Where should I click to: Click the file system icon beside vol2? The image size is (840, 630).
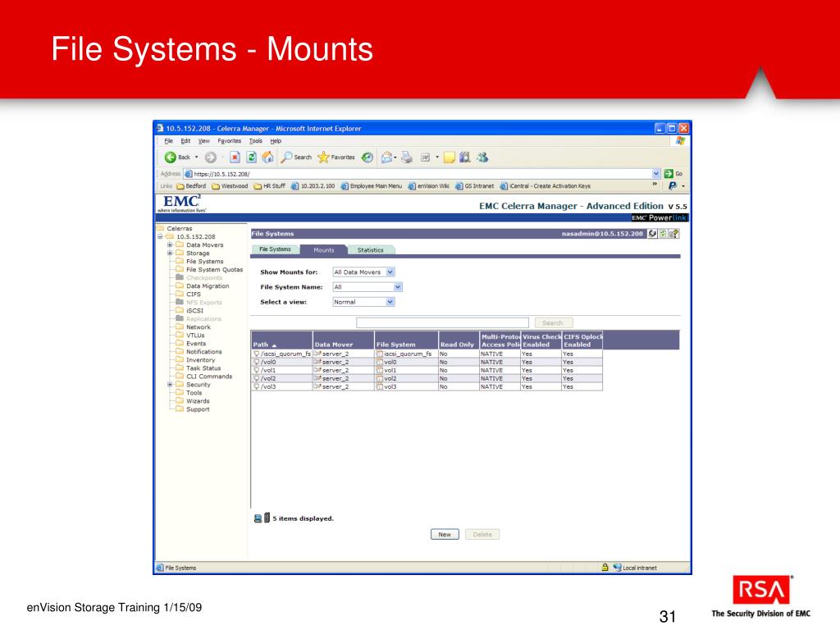[x=379, y=378]
